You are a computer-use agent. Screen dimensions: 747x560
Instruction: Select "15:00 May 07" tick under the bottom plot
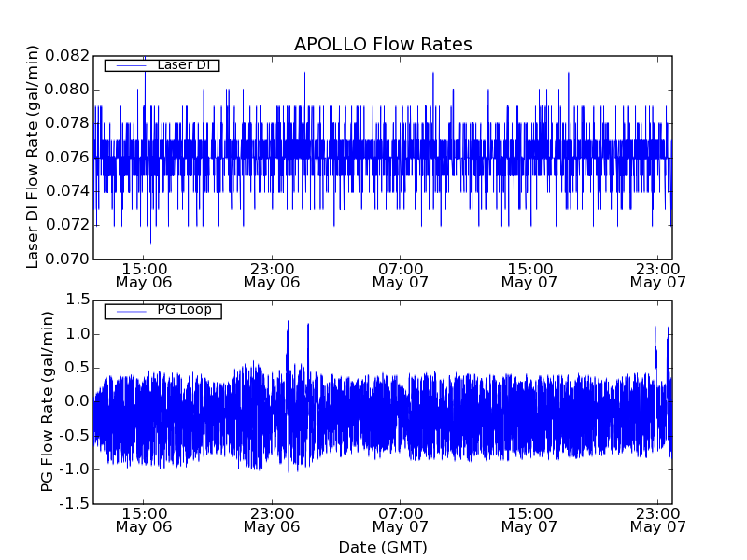529,519
